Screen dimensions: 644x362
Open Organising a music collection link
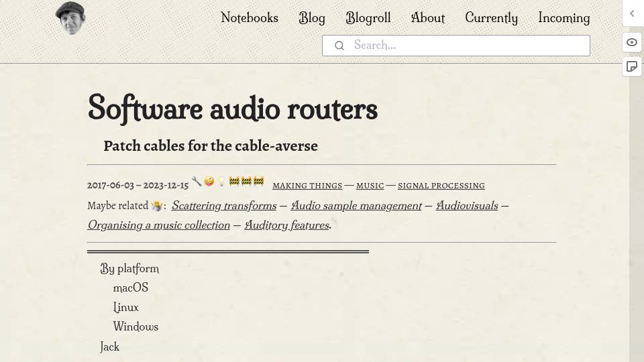pos(158,225)
